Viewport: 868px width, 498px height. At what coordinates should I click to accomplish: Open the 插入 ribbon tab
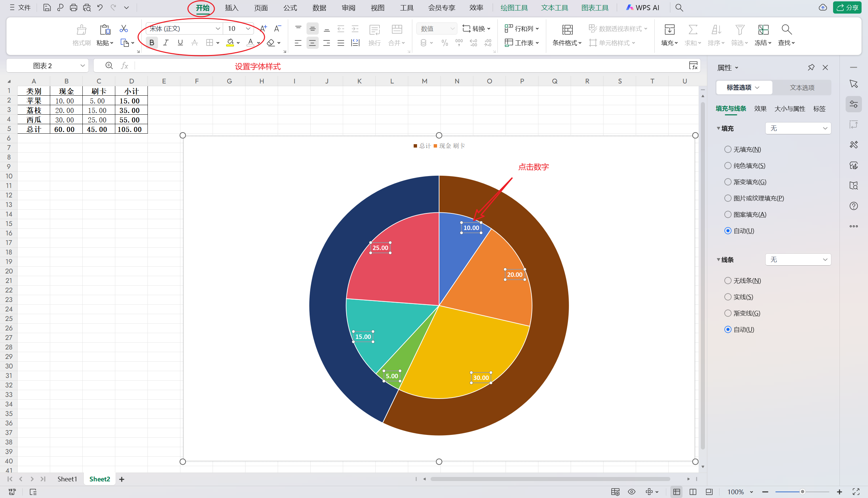click(232, 7)
